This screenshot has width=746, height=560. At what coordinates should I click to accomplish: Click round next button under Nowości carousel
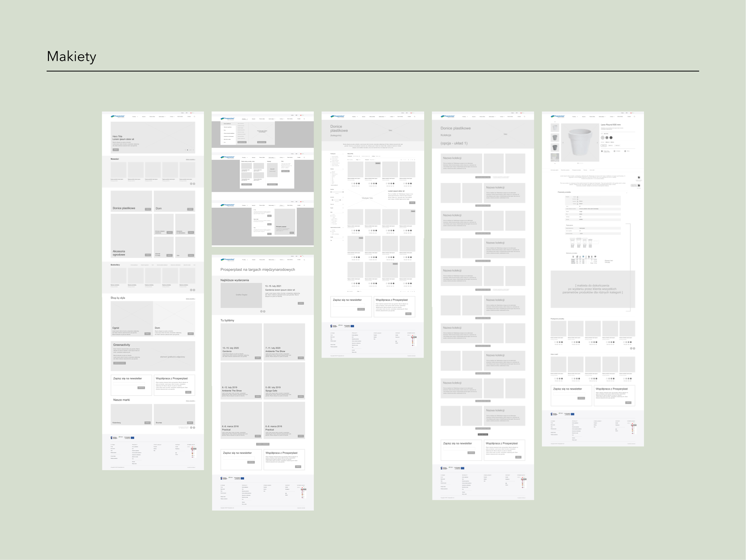pyautogui.click(x=194, y=184)
